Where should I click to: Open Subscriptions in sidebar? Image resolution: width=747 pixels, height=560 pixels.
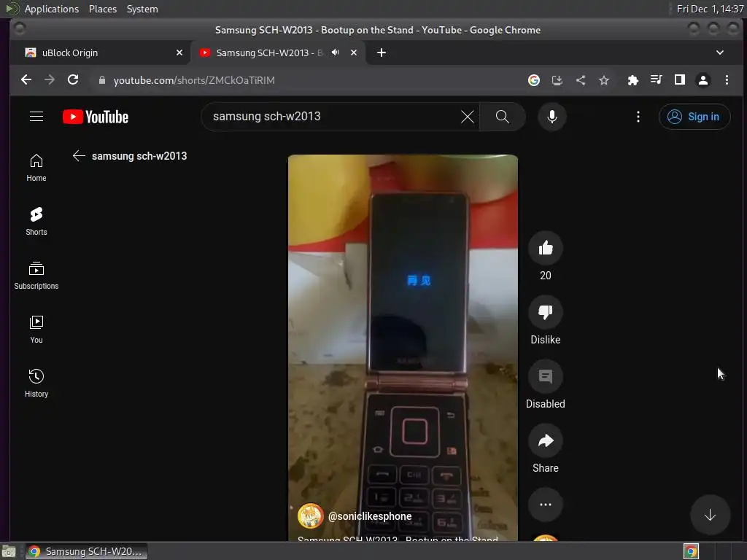(36, 276)
